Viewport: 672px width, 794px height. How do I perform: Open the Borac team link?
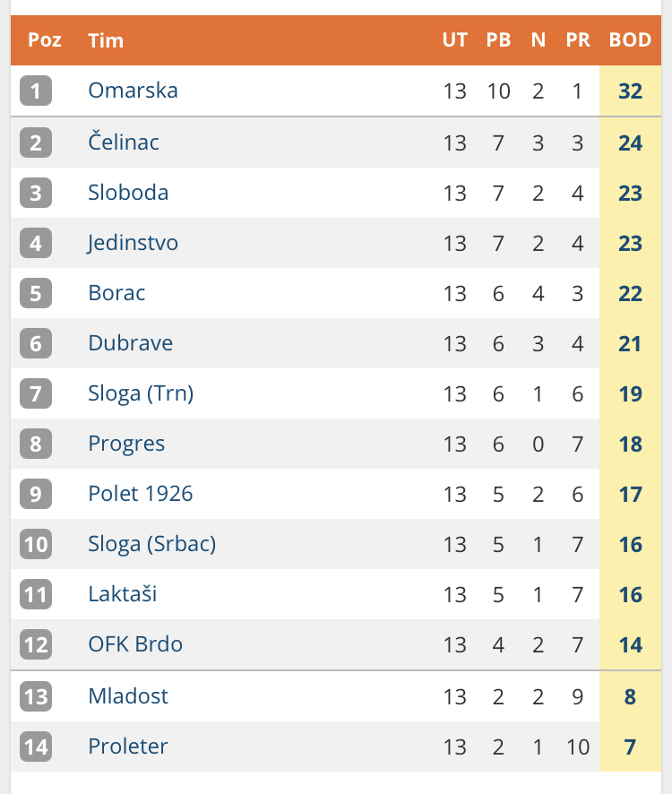pyautogui.click(x=116, y=293)
